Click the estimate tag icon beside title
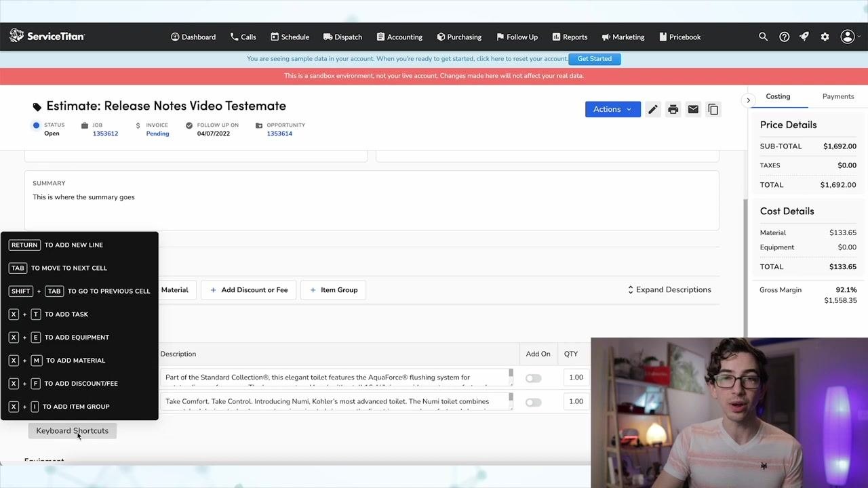The image size is (868, 488). [37, 106]
